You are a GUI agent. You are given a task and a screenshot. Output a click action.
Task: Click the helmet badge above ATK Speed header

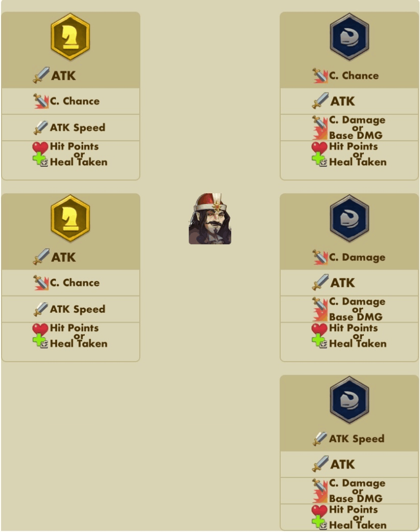click(x=349, y=400)
